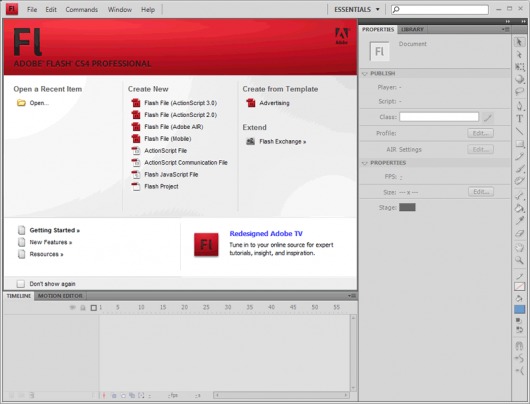Viewport: 530px width, 404px height.
Task: Select the TIMELINE tab
Action: click(19, 296)
